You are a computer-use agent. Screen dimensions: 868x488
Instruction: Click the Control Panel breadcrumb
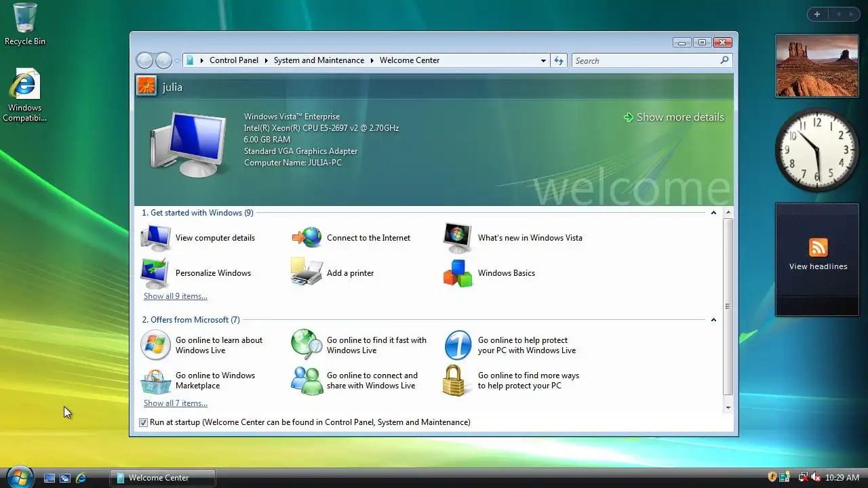pos(234,60)
